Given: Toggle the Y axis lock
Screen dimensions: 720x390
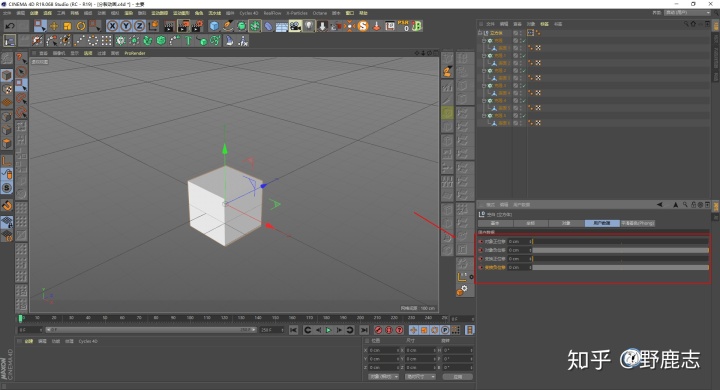Looking at the screenshot, I should 126,26.
